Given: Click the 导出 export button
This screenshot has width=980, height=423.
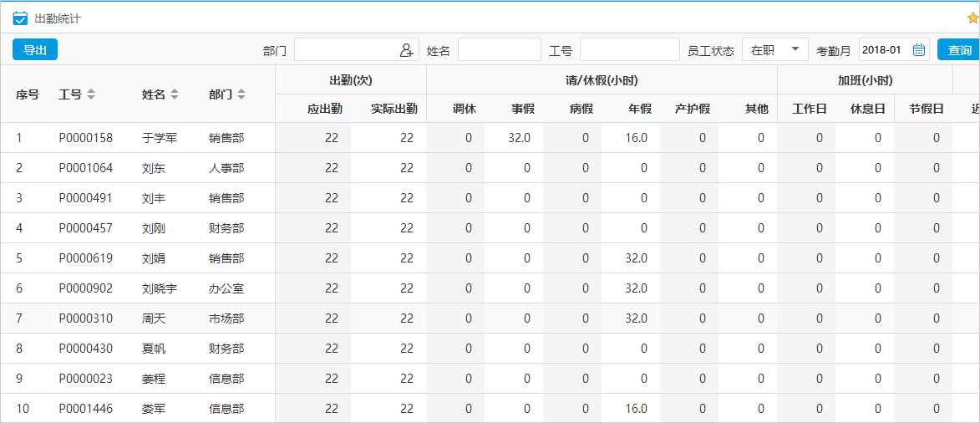Looking at the screenshot, I should click(x=35, y=50).
